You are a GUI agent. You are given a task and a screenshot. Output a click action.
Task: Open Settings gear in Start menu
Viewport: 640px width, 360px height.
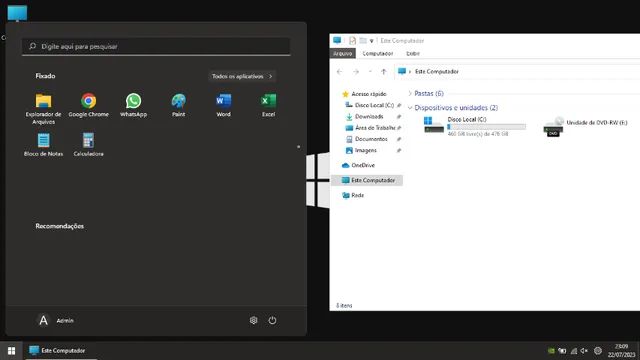coord(253,320)
